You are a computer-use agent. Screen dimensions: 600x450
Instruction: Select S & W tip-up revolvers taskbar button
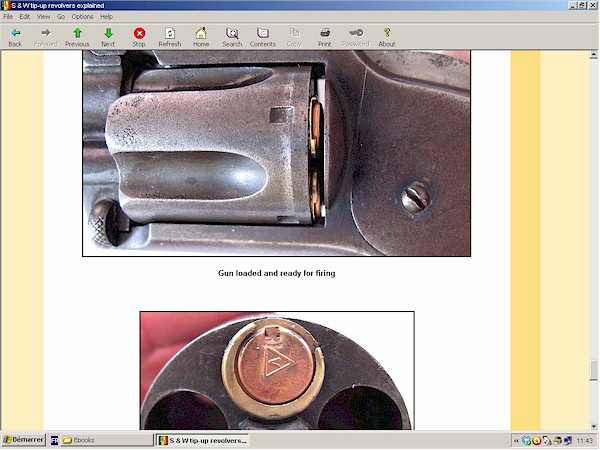click(203, 440)
